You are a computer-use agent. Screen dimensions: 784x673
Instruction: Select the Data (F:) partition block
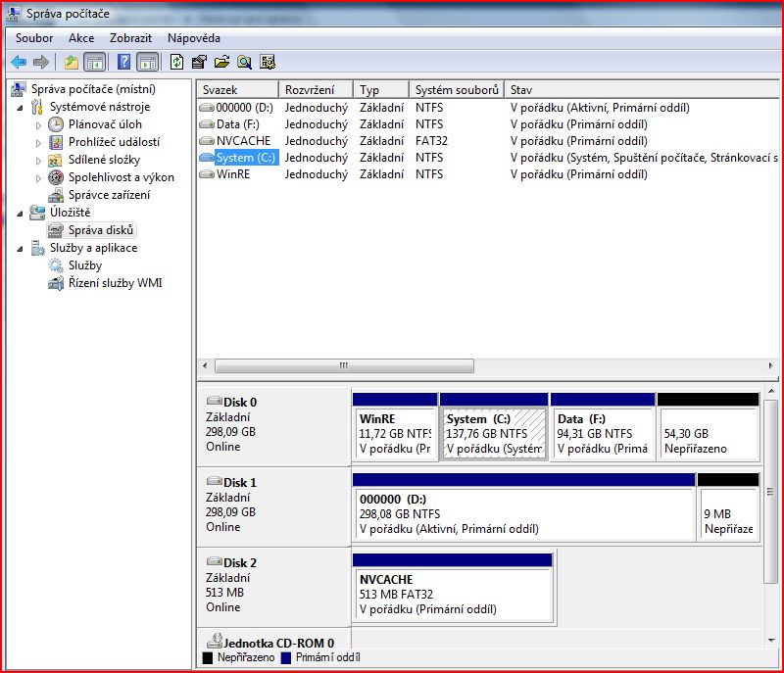pos(602,433)
